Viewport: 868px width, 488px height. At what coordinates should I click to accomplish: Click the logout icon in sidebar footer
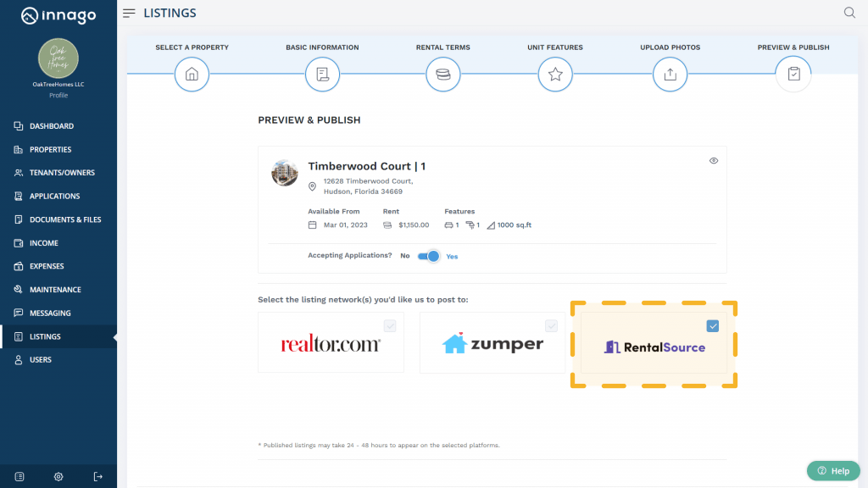pyautogui.click(x=97, y=476)
